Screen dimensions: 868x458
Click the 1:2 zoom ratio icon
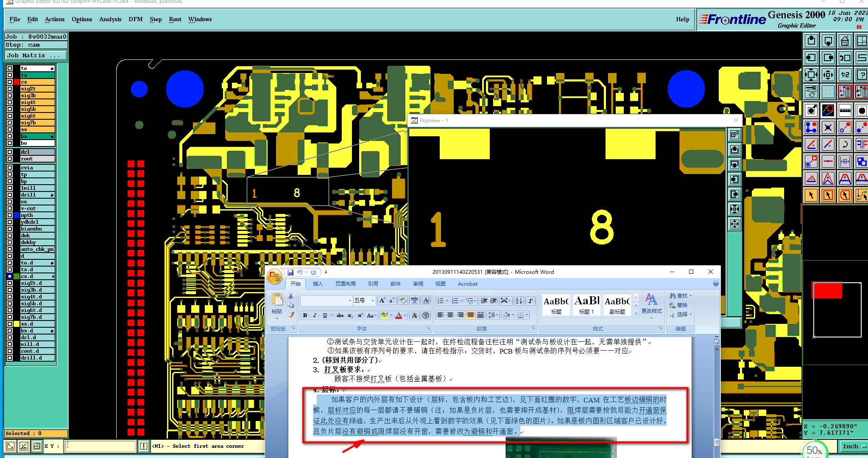[845, 75]
